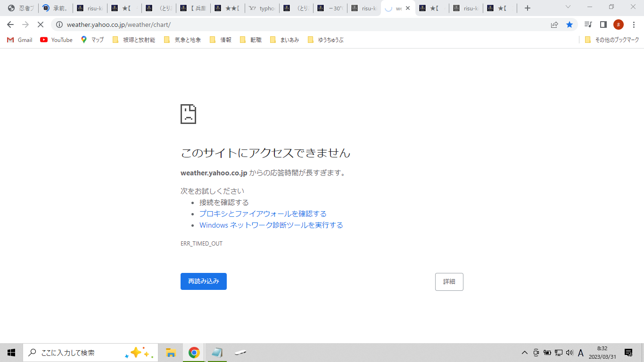Switch to the 忍者ブ tab
This screenshot has width=644, height=362.
coord(21,8)
